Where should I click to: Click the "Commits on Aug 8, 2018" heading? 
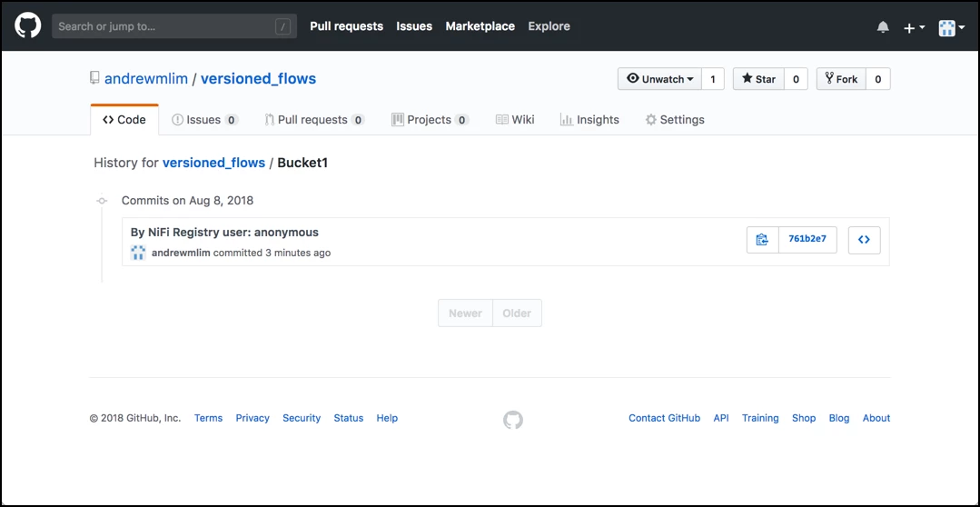[x=187, y=201]
